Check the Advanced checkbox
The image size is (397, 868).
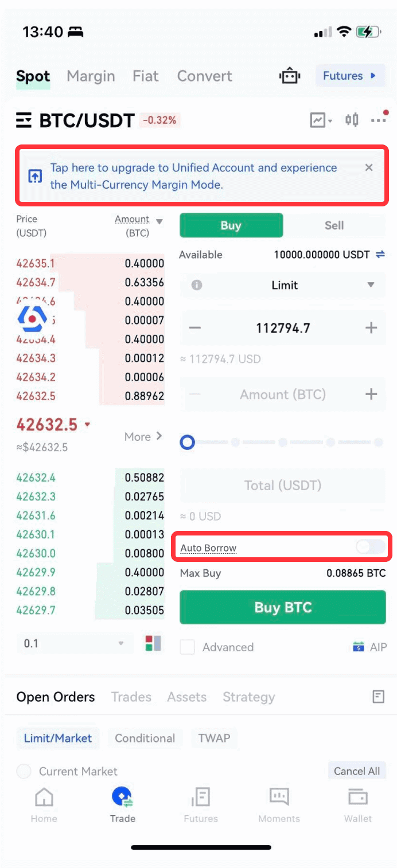coord(187,647)
